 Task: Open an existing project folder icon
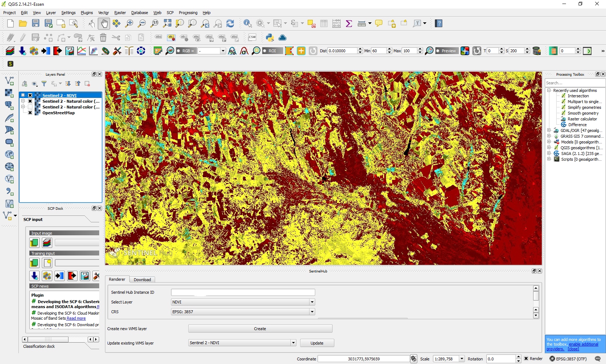coord(23,24)
